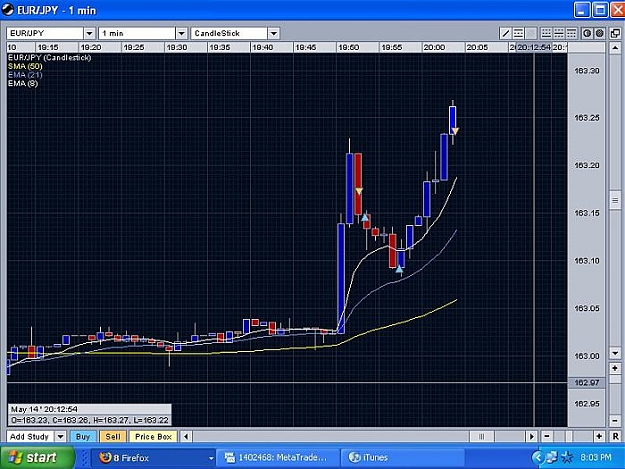Click the orange sell marker on red candle
The width and height of the screenshot is (625, 469).
click(359, 192)
